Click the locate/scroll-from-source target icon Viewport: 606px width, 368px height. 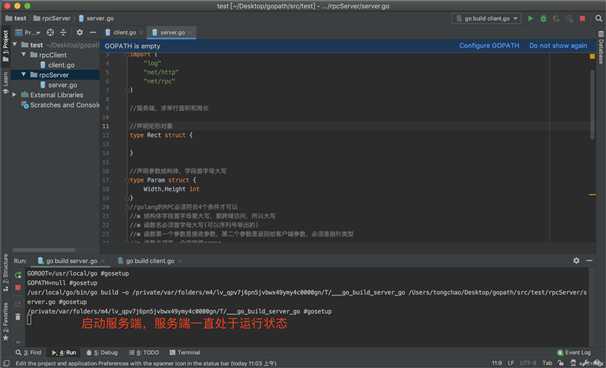50,32
